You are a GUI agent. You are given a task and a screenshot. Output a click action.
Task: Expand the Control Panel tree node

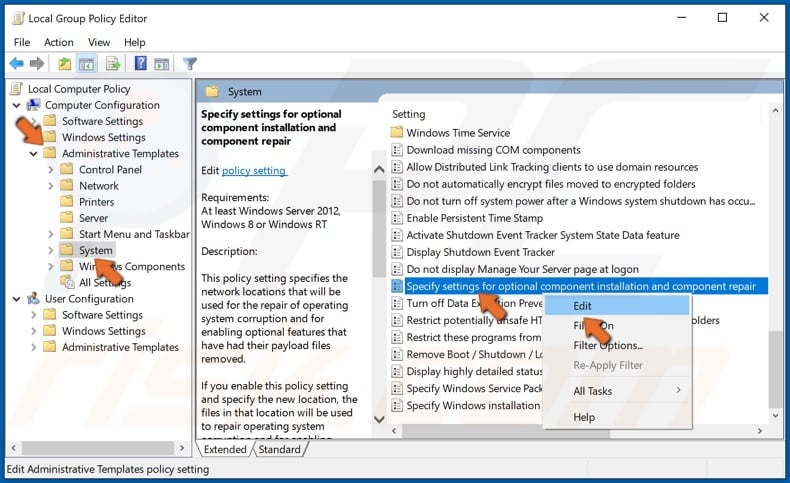[50, 170]
